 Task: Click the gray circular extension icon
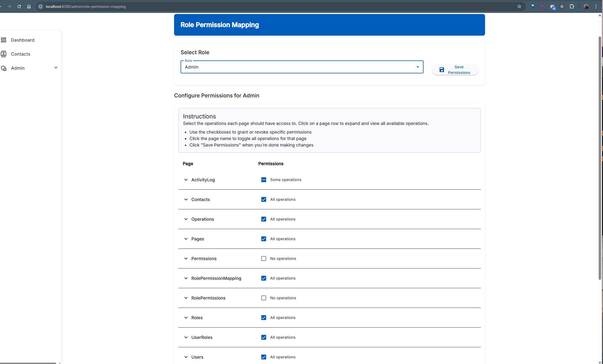562,6
